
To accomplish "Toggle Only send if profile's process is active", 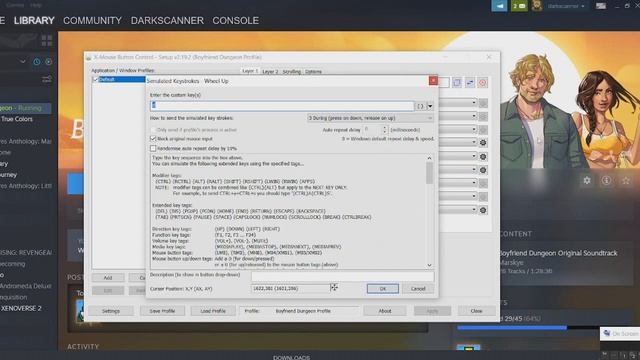I will 153,129.
